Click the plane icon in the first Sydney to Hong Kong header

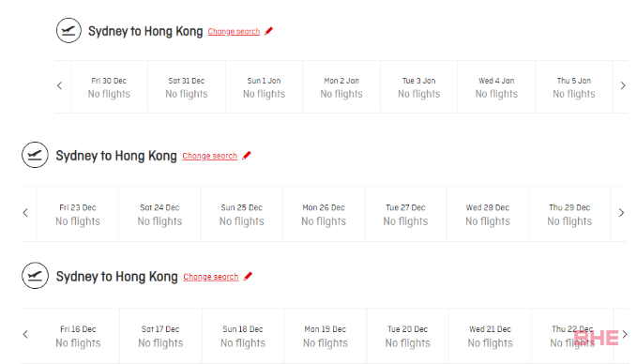68,30
